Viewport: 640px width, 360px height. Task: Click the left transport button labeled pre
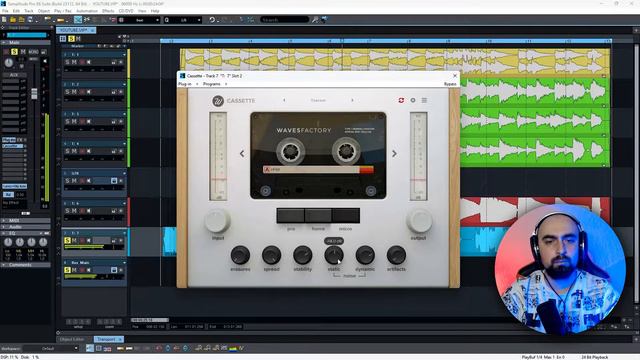coord(291,216)
